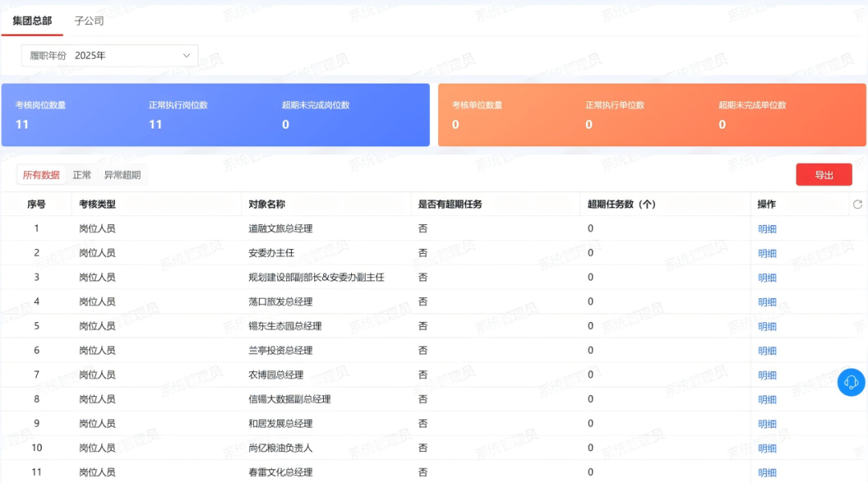This screenshot has width=868, height=483.
Task: Open 明细 for 道融文旅总经理
Action: coord(767,229)
